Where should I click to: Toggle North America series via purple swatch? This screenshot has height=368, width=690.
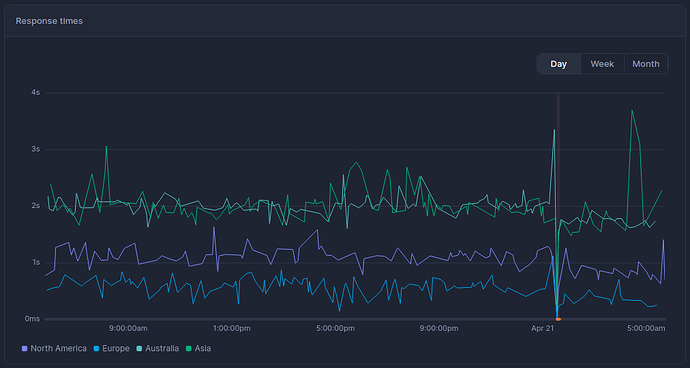point(25,349)
